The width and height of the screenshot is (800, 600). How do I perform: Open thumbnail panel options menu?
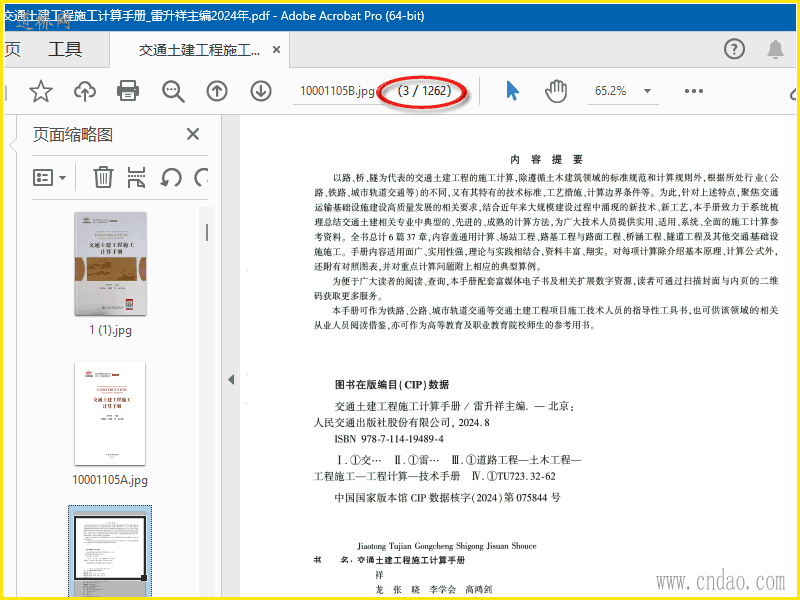[49, 178]
